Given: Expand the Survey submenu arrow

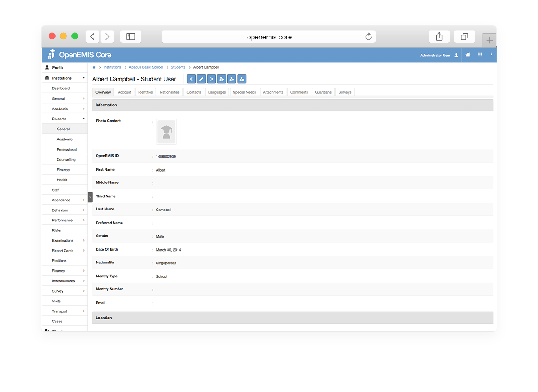Looking at the screenshot, I should pos(84,291).
